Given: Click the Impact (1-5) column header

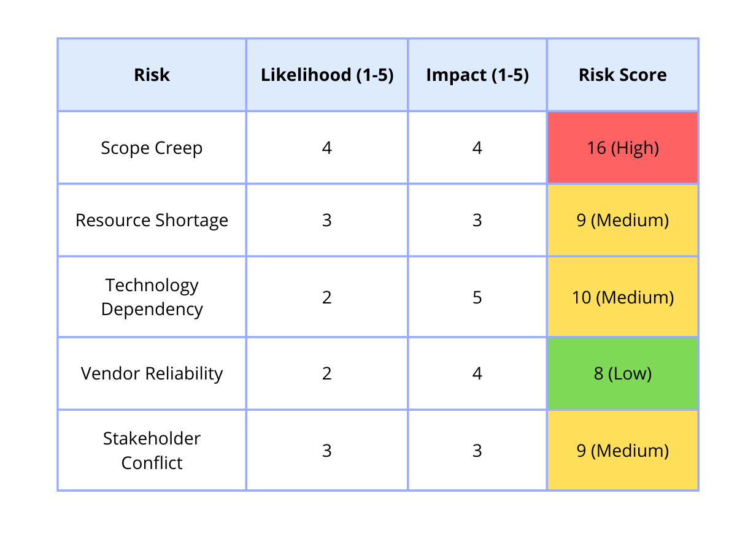Looking at the screenshot, I should (x=477, y=75).
